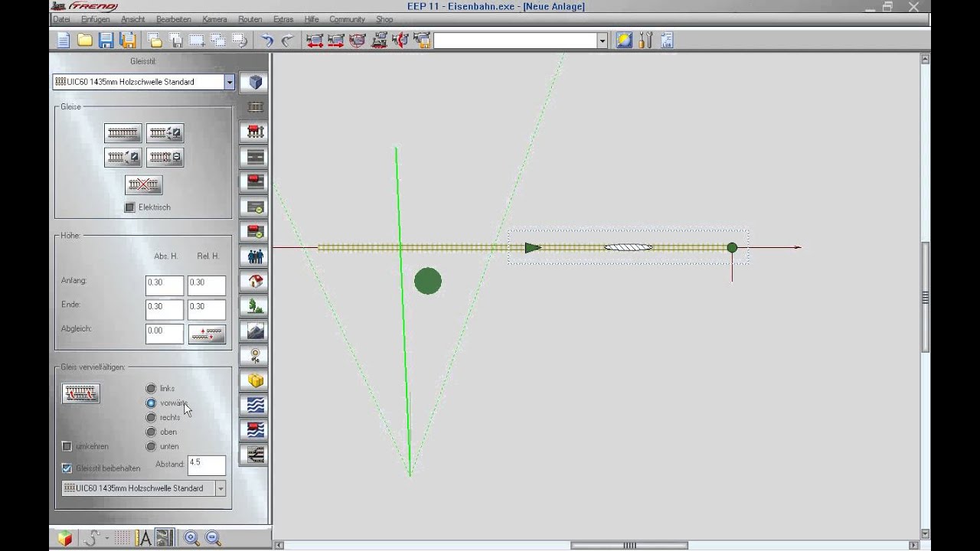Uncheck Gleisstil beibehalten checkbox
The image size is (980, 551).
(x=67, y=468)
